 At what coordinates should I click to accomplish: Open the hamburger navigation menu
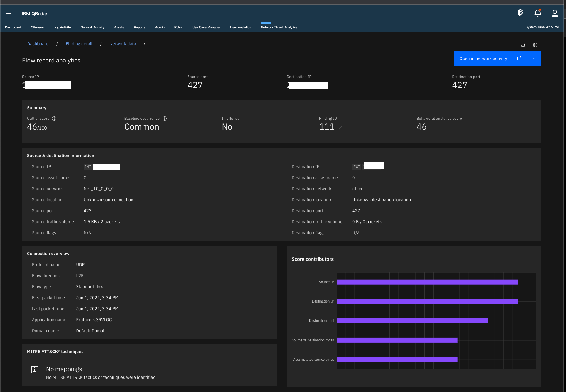[x=9, y=13]
